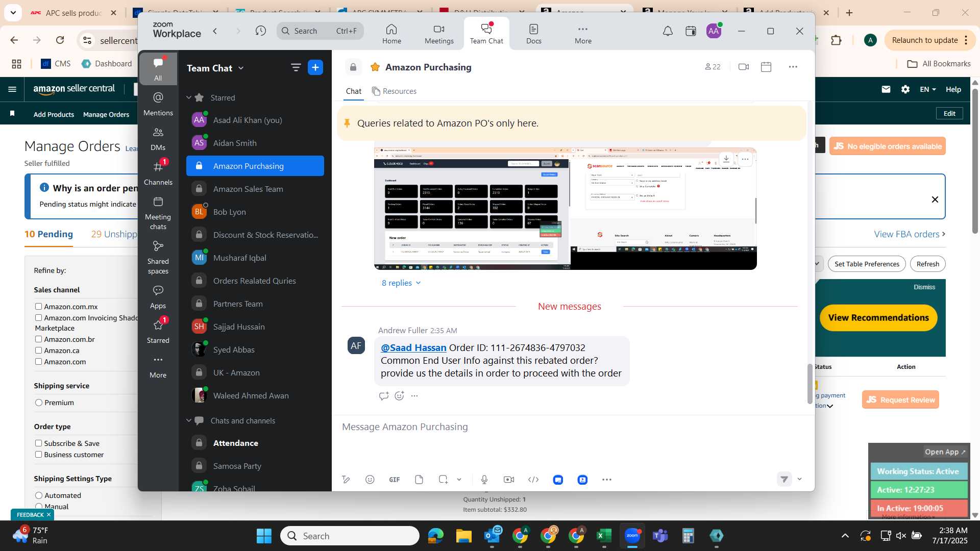Click the Message Amazon Purchasing input

[x=572, y=427]
